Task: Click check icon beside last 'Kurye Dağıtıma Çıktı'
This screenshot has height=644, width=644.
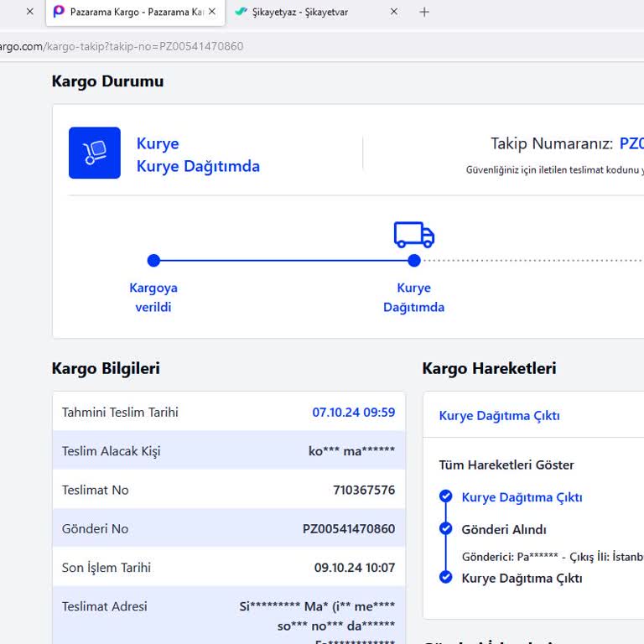Action: coord(445,577)
